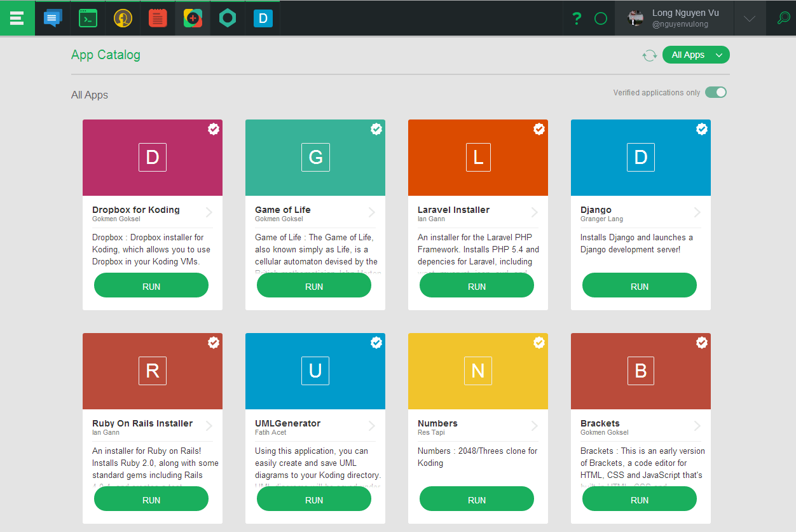Open the hamburger main menu
The height and width of the screenshot is (532, 796).
(17, 18)
